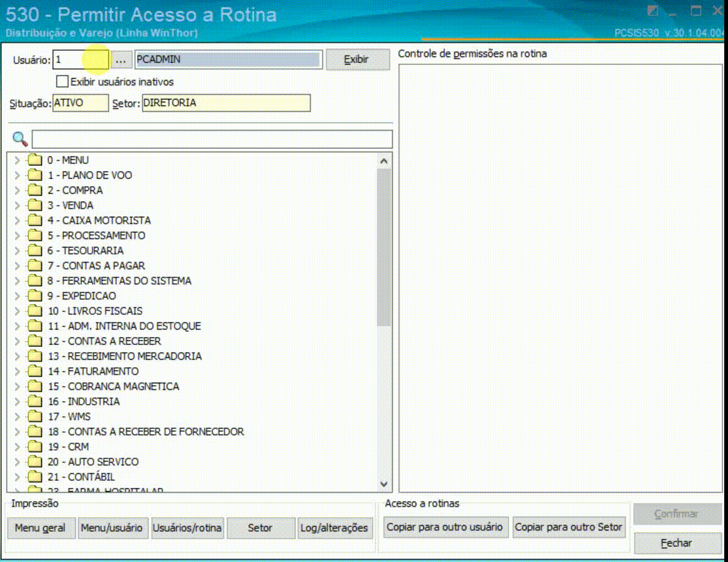Click folder icon of 0 - MENU
This screenshot has height=562, width=728.
point(35,160)
